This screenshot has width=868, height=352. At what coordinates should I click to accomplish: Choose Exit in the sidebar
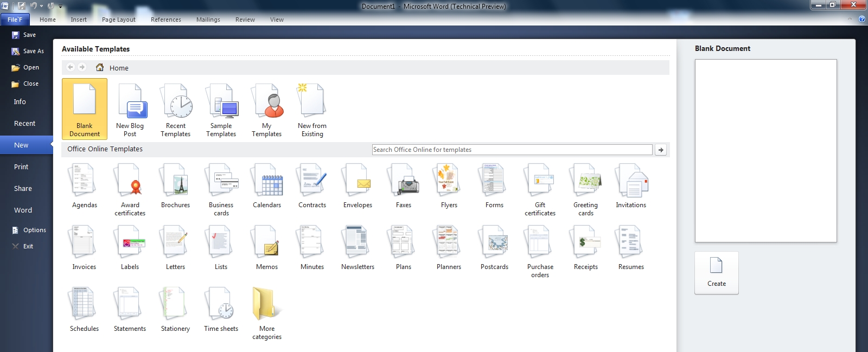tap(23, 246)
